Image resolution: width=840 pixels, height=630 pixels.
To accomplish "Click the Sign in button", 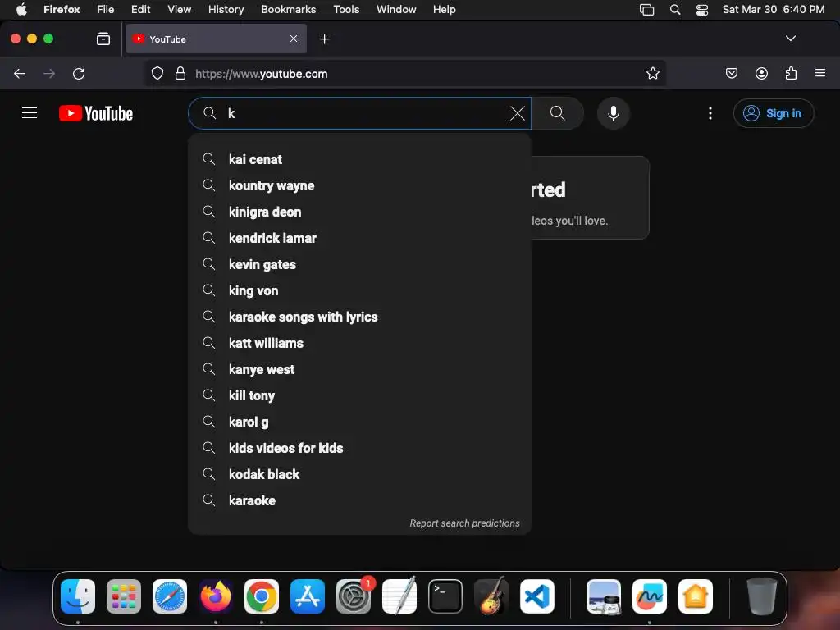I will pos(774,113).
